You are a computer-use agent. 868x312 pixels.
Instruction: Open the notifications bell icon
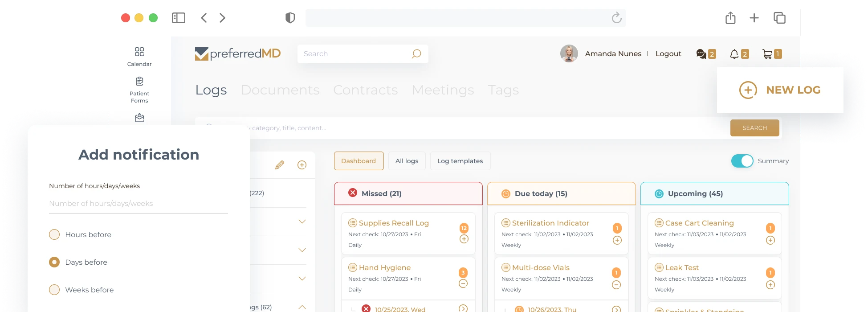[x=734, y=54]
